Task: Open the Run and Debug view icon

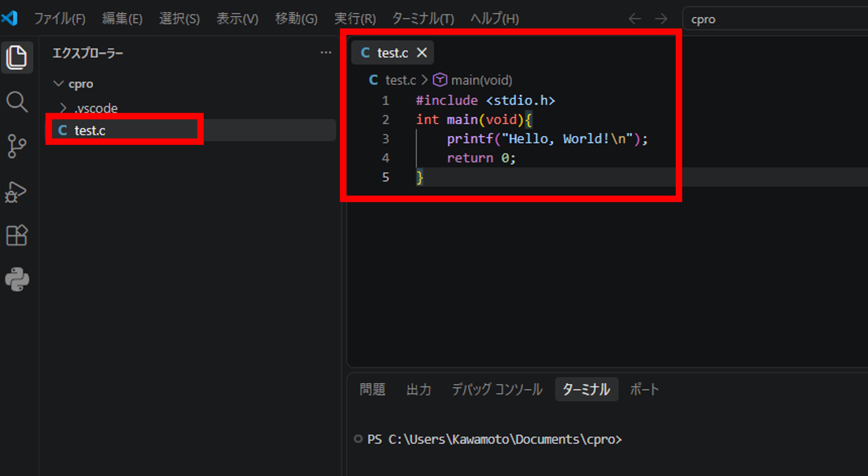Action: click(x=16, y=192)
